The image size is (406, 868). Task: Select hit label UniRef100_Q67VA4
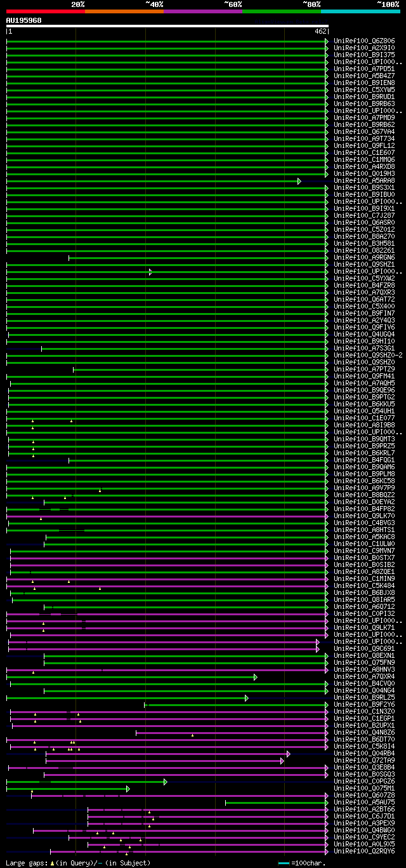(x=364, y=131)
